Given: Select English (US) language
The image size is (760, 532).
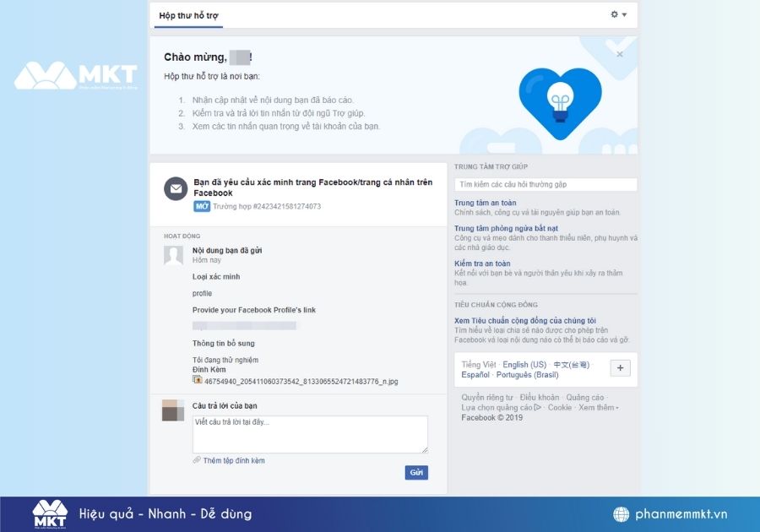Looking at the screenshot, I should 524,364.
